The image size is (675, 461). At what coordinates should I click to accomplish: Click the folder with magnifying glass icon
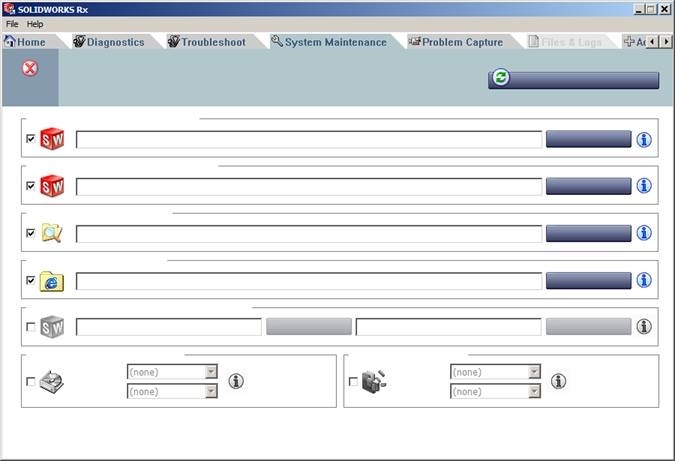(52, 233)
